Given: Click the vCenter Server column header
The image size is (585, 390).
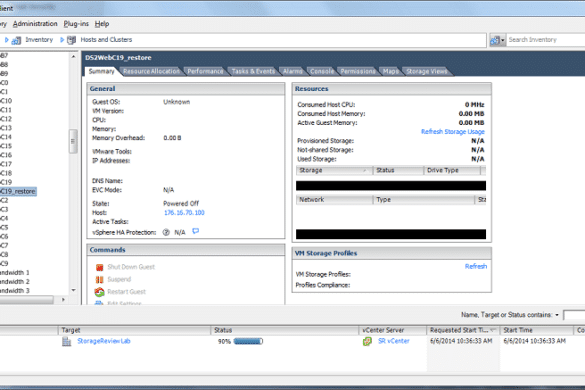Looking at the screenshot, I should click(x=393, y=330).
